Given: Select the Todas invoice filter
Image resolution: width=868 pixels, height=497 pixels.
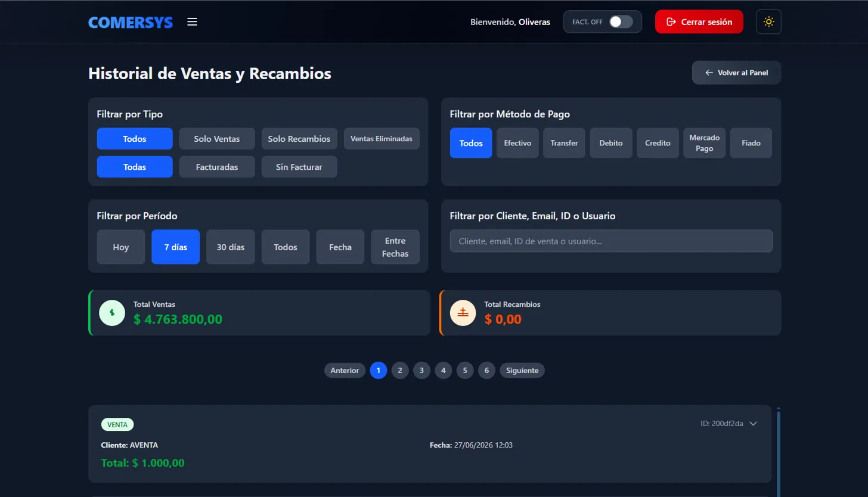Looking at the screenshot, I should click(x=135, y=167).
